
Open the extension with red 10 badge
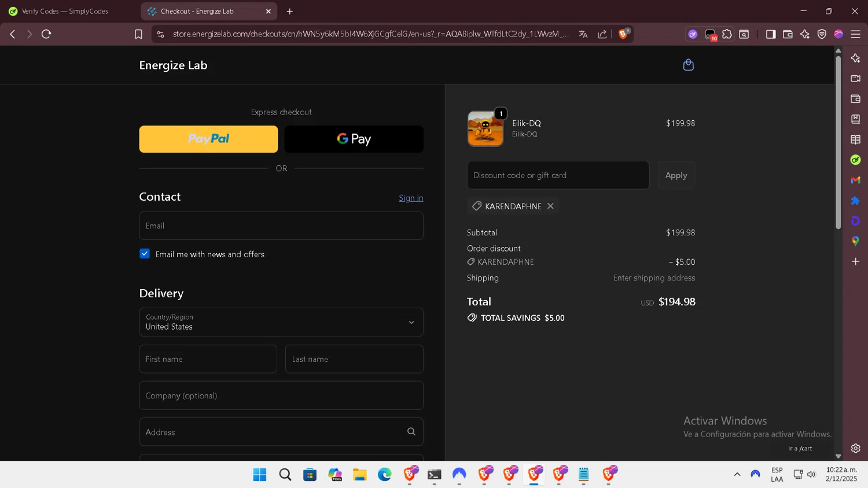click(x=710, y=35)
